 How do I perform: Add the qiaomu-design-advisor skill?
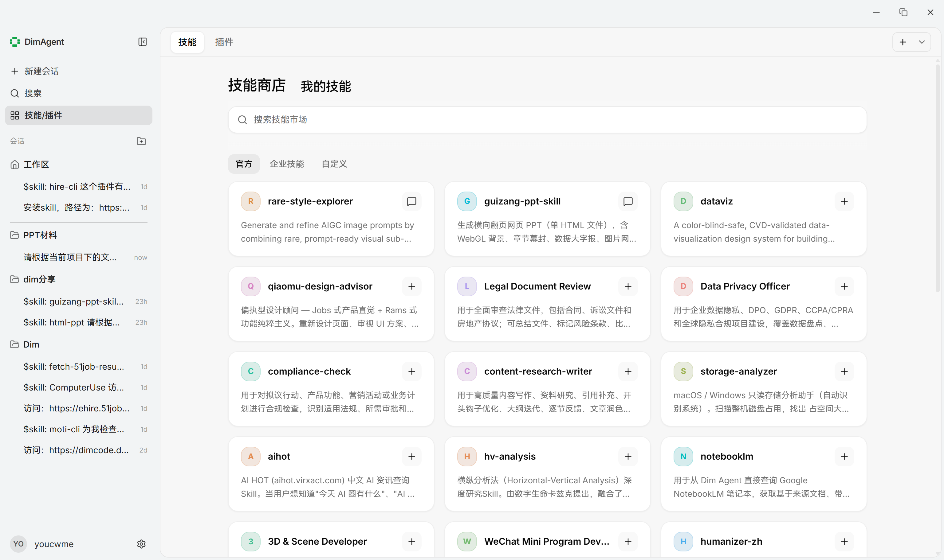point(411,286)
